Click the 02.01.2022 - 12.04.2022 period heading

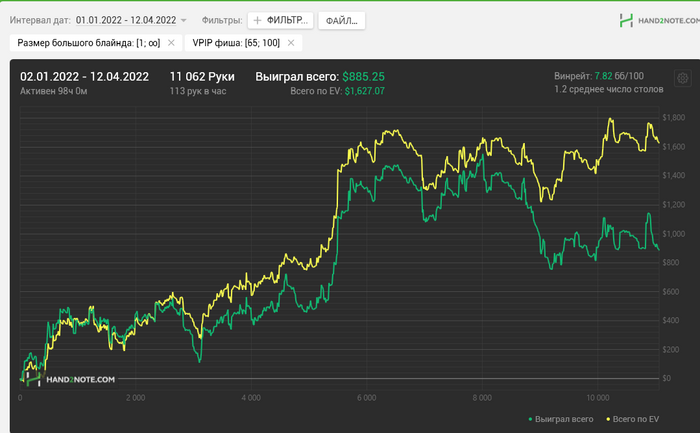[x=84, y=77]
